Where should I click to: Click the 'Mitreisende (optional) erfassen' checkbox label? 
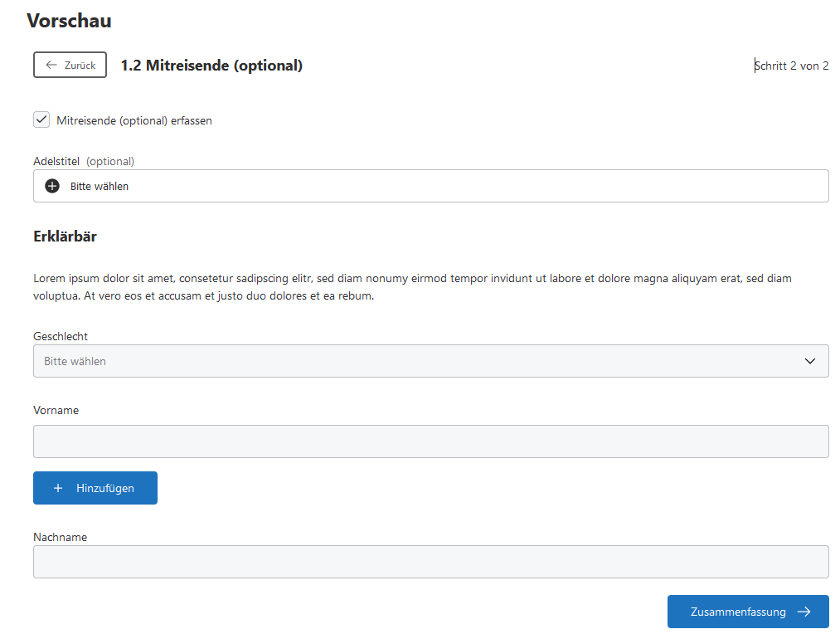coord(134,120)
